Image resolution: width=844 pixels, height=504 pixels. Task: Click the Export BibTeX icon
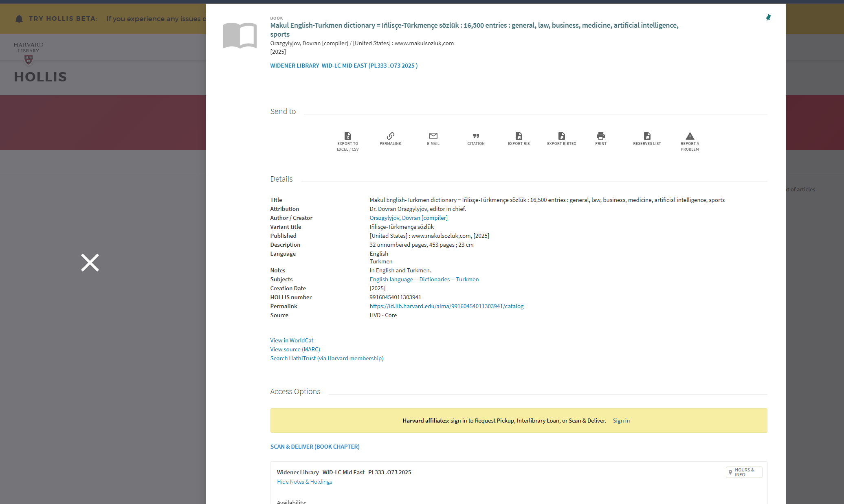point(561,138)
